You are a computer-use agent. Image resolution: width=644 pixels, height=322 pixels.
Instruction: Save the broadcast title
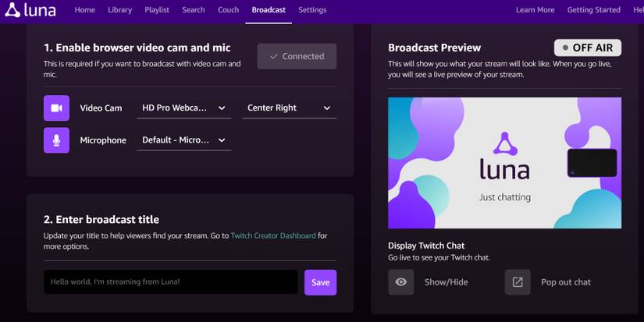pyautogui.click(x=320, y=282)
